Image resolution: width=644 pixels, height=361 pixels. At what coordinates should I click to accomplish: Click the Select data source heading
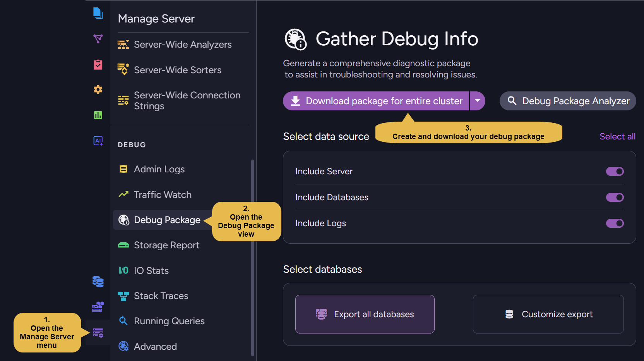tap(326, 136)
